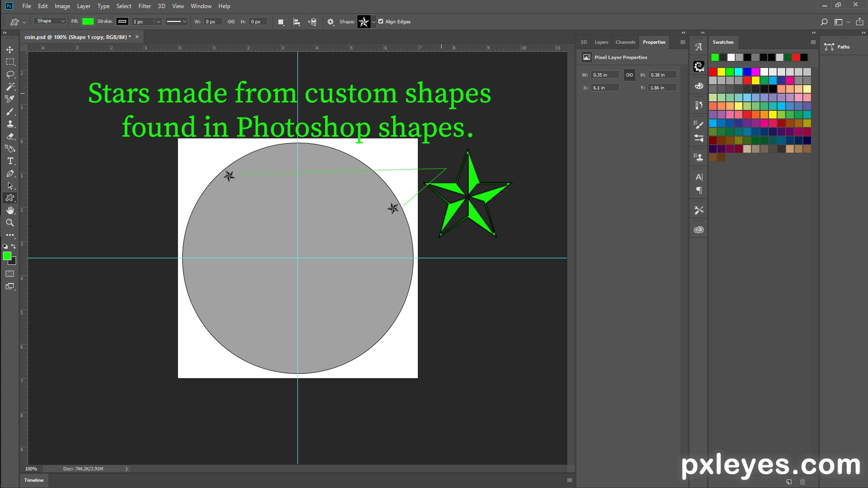Toggle the Align Edges checkbox
This screenshot has width=868, height=488.
coord(381,21)
